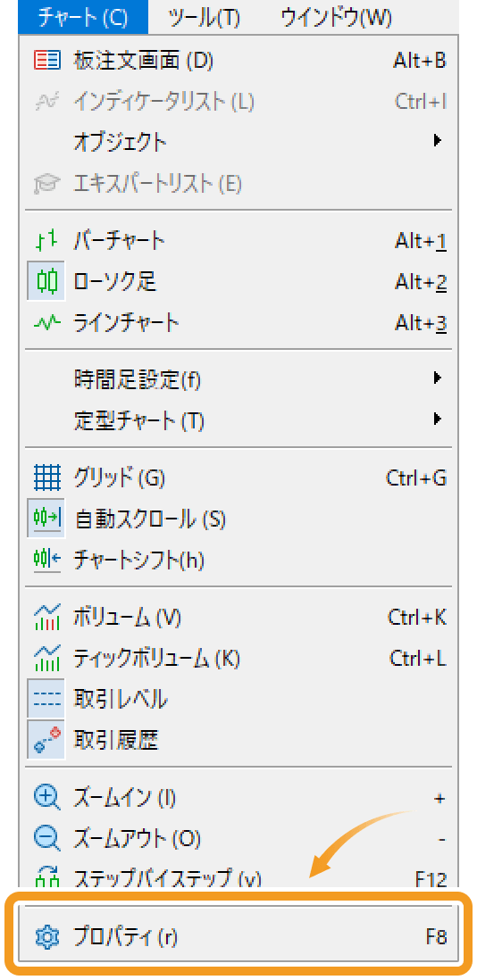Open the ウインドウ(W) menu
477x980 pixels.
[336, 18]
